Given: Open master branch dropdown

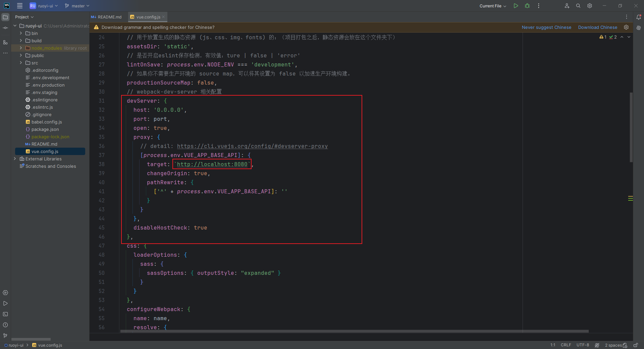Looking at the screenshot, I should [77, 6].
